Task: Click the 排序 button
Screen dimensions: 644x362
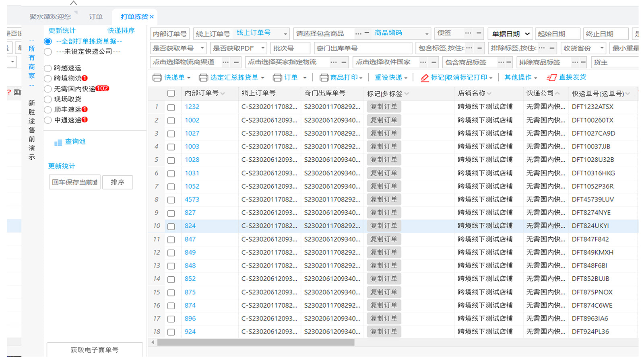Action: tap(117, 182)
